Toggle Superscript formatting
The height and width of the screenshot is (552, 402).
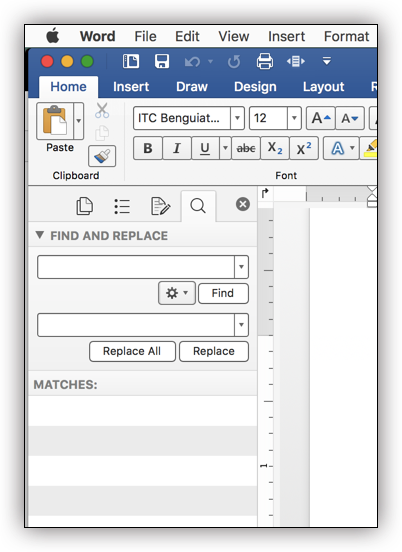coord(303,148)
